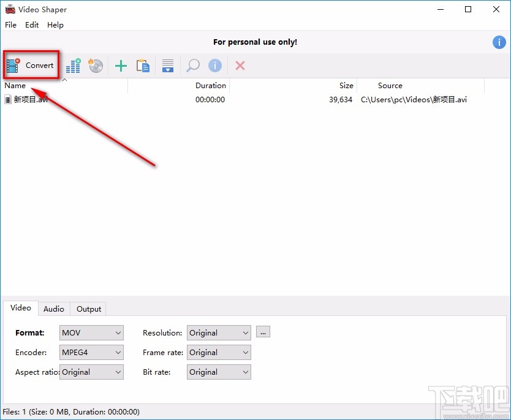Click the 39,634 size cell

(341, 100)
